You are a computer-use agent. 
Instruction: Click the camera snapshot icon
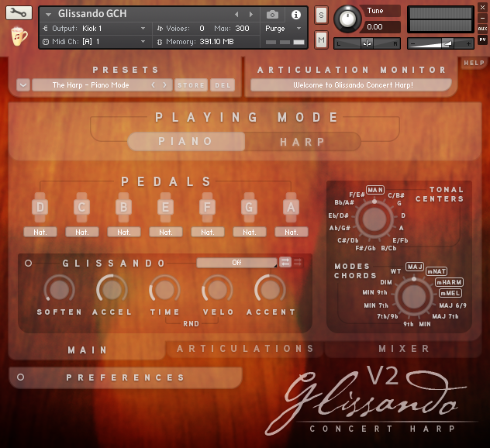click(272, 14)
